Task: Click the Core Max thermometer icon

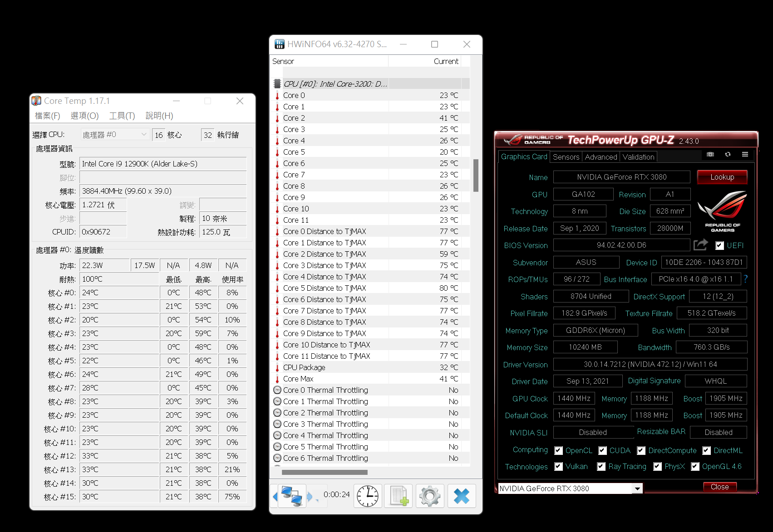Action: 277,379
